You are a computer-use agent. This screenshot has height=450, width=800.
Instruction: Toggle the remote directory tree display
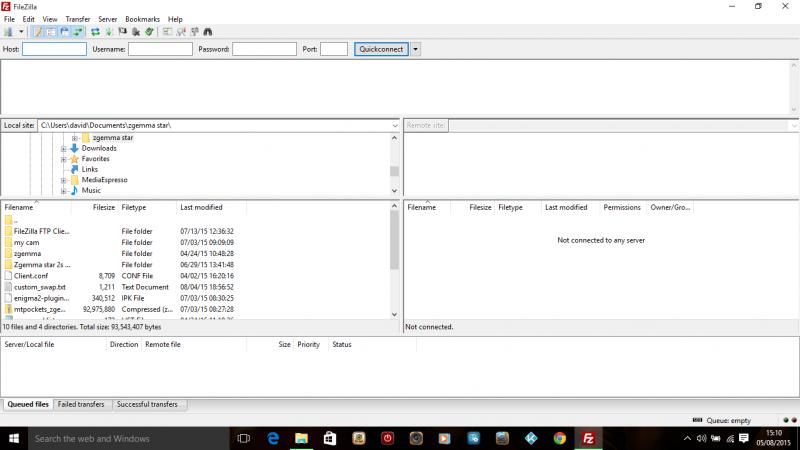64,32
